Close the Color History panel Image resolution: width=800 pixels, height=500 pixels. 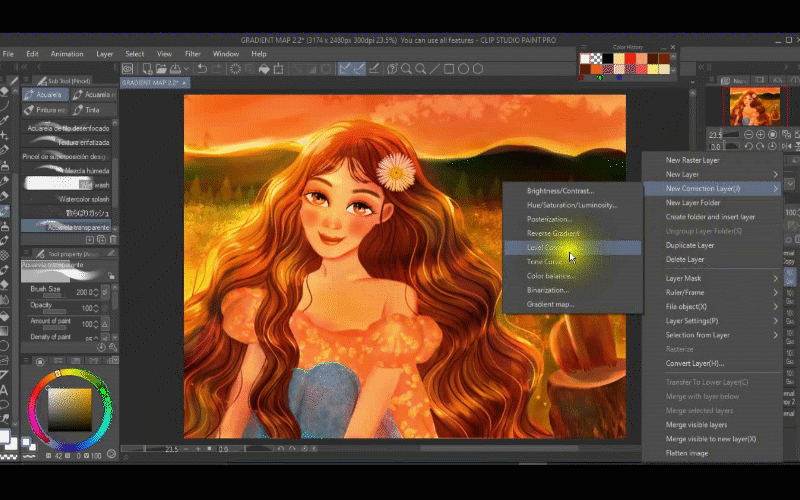(x=673, y=46)
